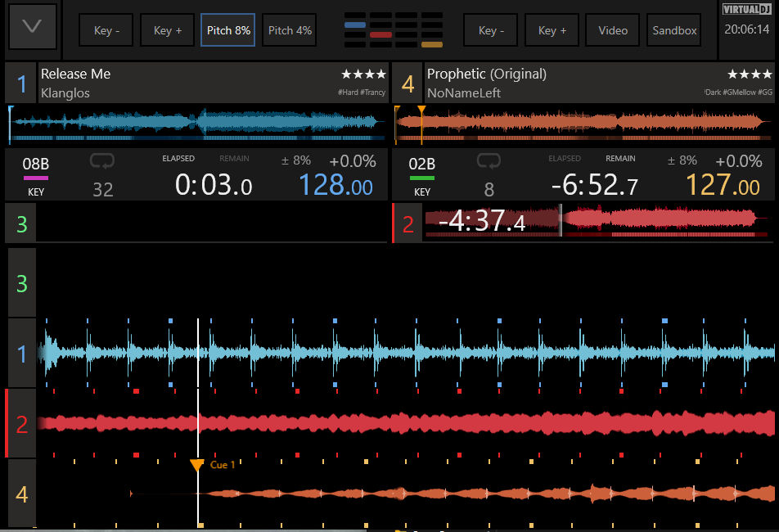Click the Klanglos artist name
Image resolution: width=779 pixels, height=532 pixels.
[x=65, y=92]
